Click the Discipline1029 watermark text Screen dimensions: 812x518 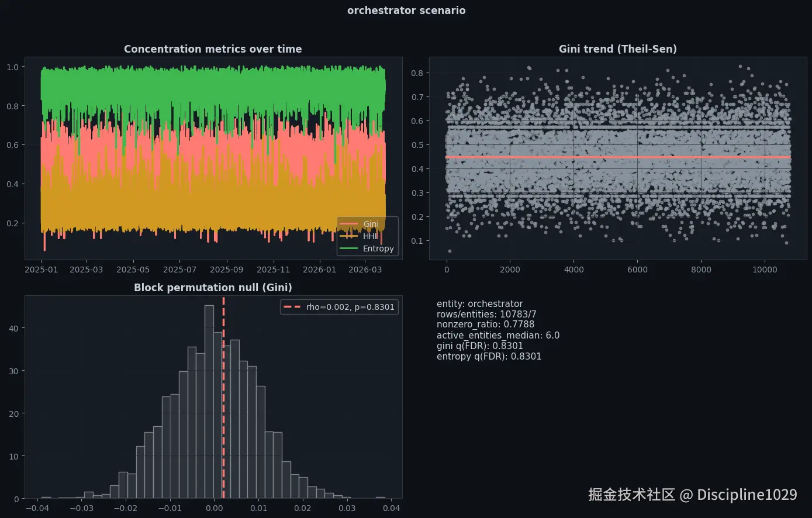pos(747,495)
